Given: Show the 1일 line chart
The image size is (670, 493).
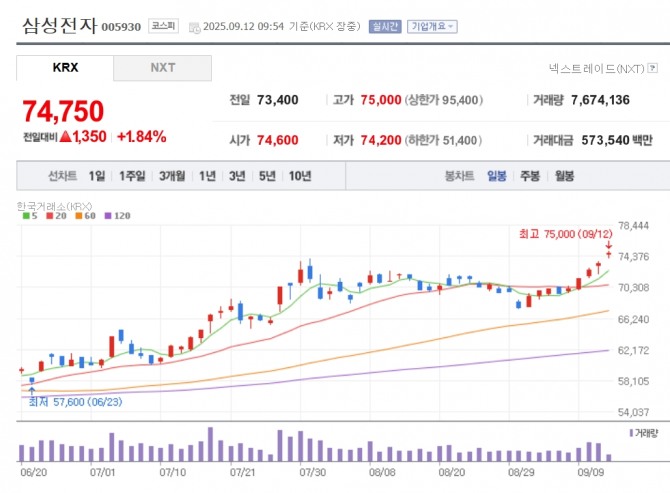Looking at the screenshot, I should click(96, 176).
